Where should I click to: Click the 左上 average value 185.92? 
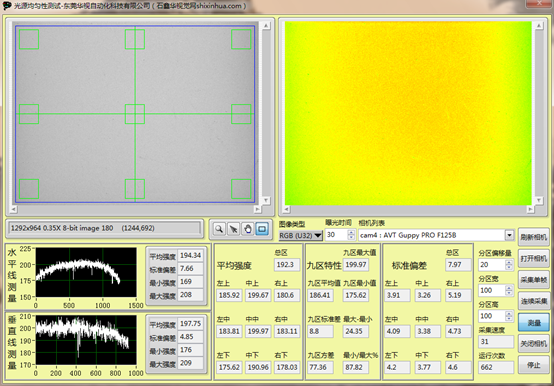(229, 295)
